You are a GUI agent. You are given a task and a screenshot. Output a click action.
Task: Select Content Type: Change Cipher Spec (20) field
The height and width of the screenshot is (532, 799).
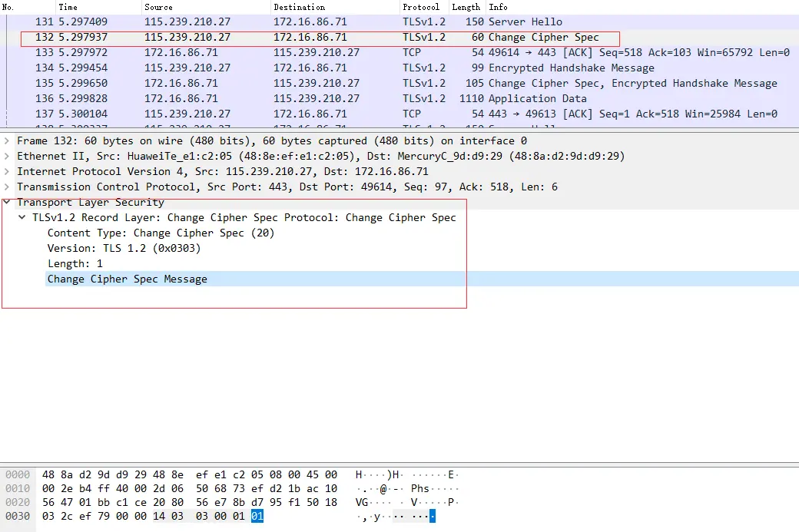pyautogui.click(x=161, y=233)
